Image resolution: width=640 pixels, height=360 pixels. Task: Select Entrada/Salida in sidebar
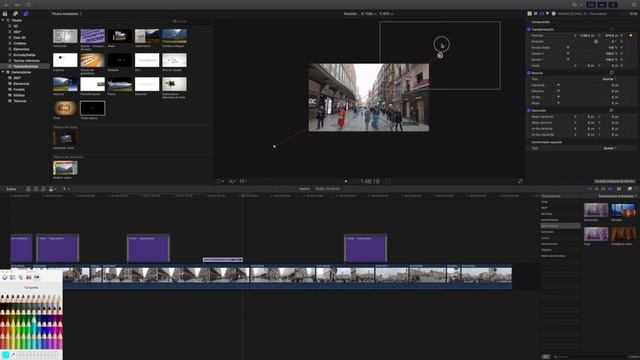[x=24, y=55]
